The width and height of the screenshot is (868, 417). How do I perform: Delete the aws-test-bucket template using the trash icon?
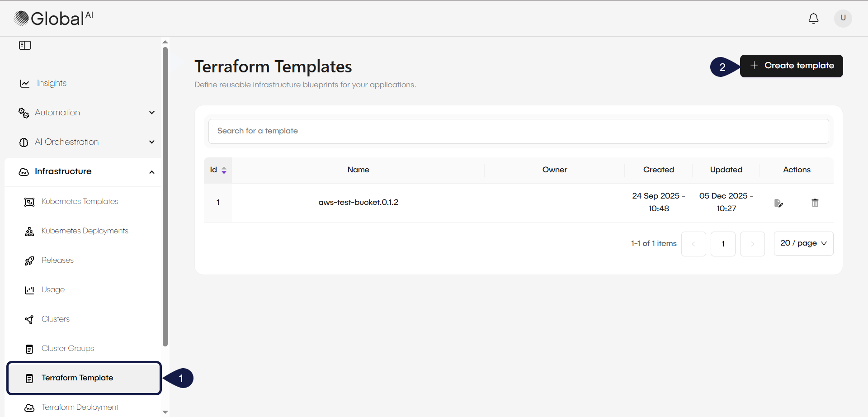click(815, 202)
